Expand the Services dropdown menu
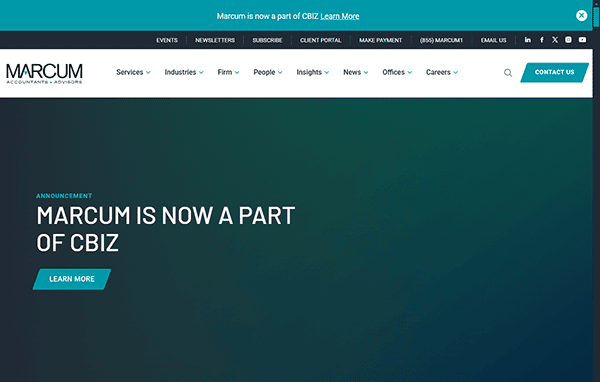Image resolution: width=600 pixels, height=382 pixels. 133,72
